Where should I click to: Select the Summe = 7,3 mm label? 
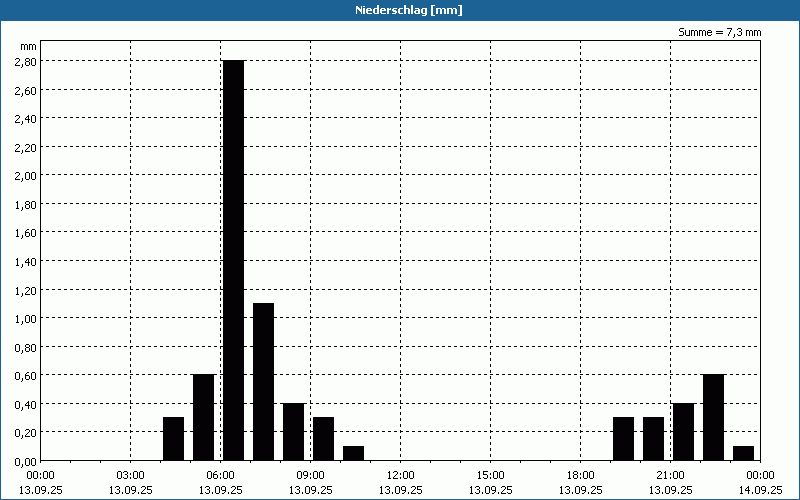pos(720,32)
